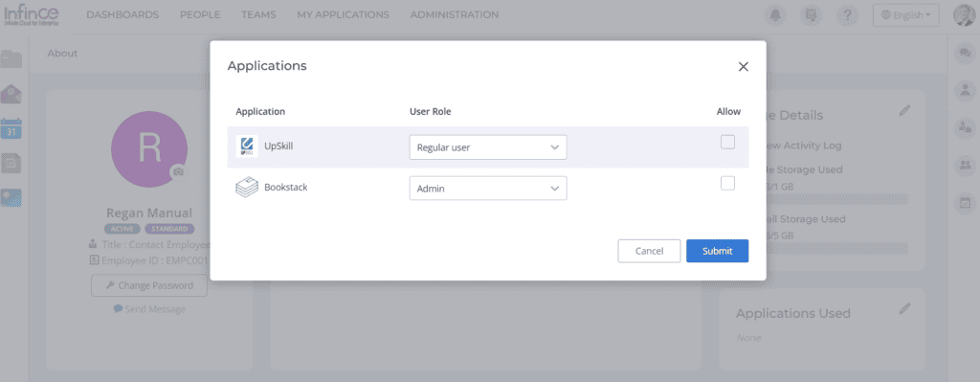Viewport: 980px width, 382px height.
Task: Click the STANDARD badge
Action: point(169,229)
